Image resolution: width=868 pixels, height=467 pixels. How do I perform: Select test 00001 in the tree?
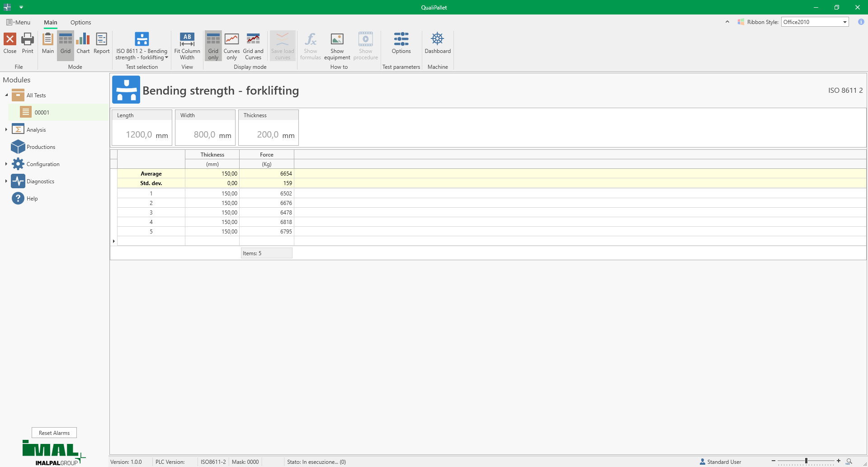42,113
